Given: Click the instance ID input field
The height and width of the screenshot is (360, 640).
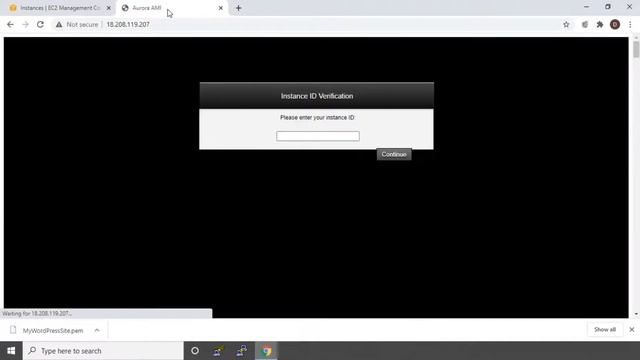Looking at the screenshot, I should (x=318, y=136).
